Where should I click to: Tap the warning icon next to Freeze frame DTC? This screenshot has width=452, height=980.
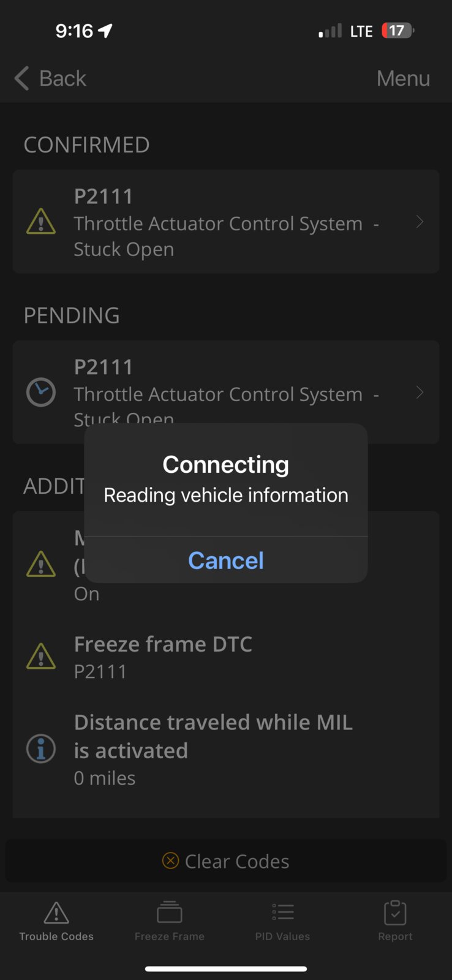pyautogui.click(x=41, y=656)
